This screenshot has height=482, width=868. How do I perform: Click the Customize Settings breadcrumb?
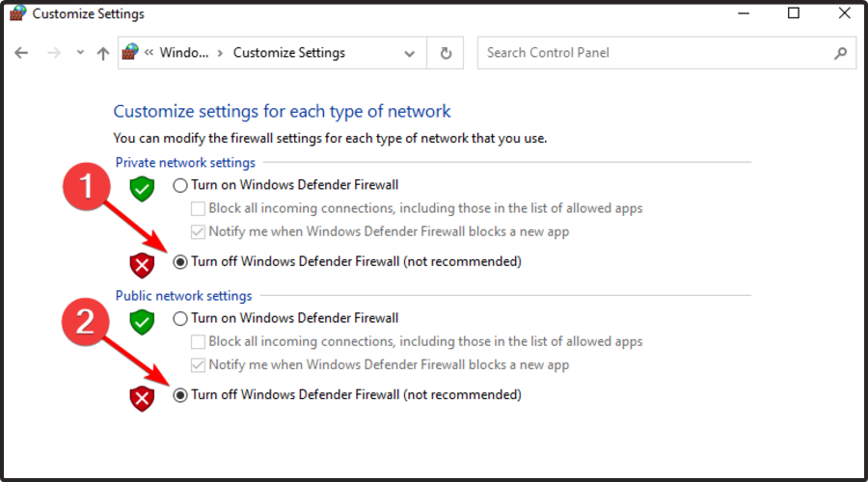pos(288,53)
